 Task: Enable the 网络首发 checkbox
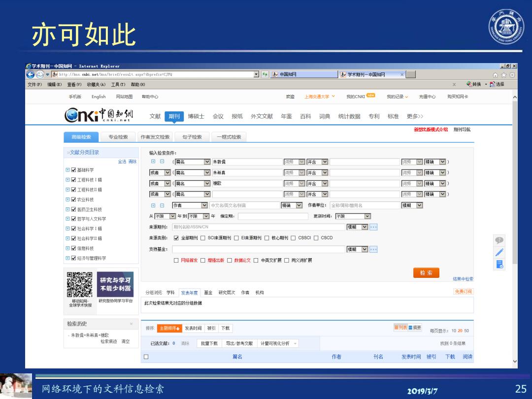176,261
